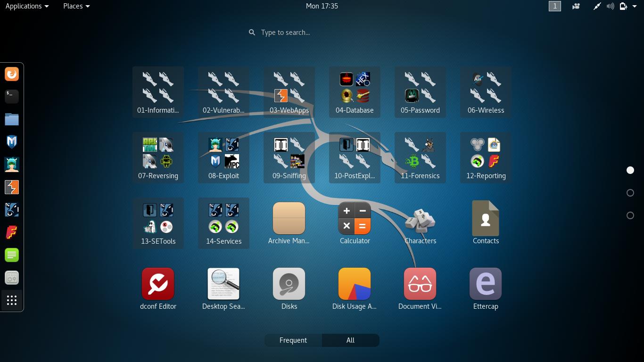Screen dimensions: 644x362
Task: Launch Ettercap
Action: point(486,288)
